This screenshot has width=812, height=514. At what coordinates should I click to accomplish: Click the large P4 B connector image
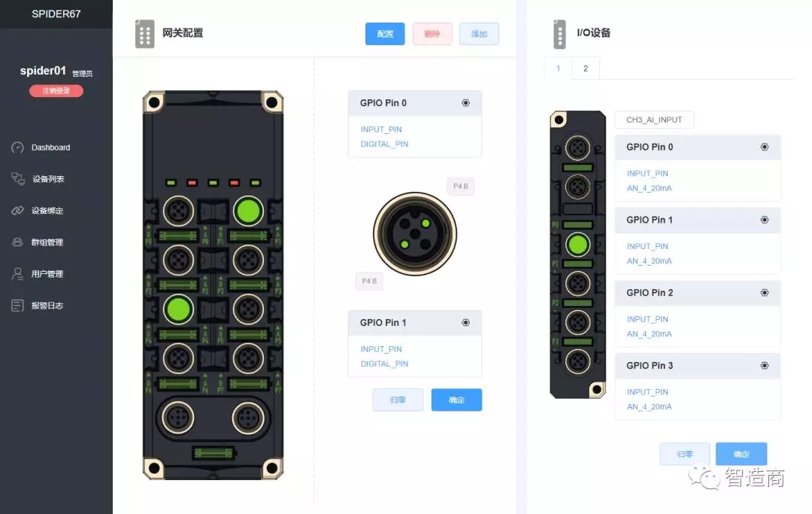point(415,234)
